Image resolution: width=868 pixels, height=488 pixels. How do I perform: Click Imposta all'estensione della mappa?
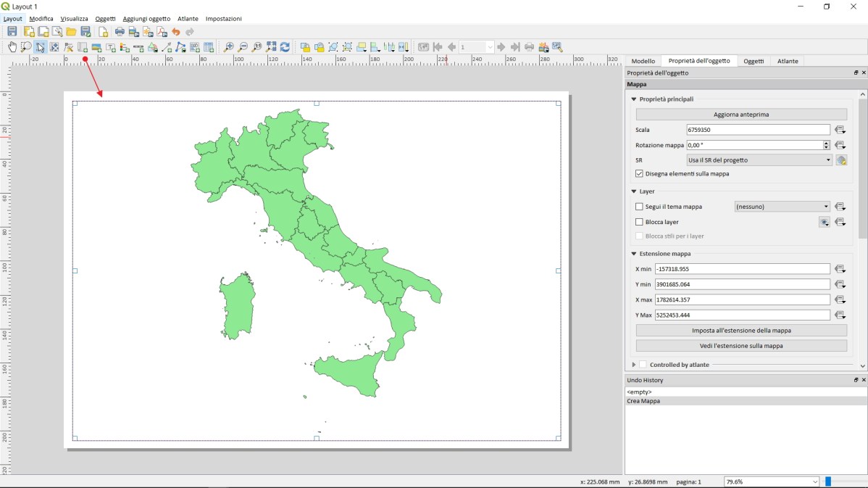point(740,330)
